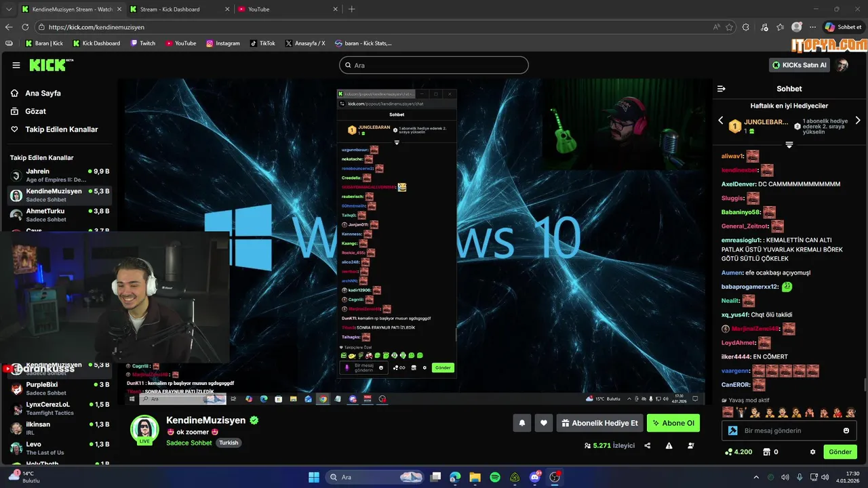Click the Bir mesaj gönderin chat input
Screen dimensions: 868x488
(789, 430)
